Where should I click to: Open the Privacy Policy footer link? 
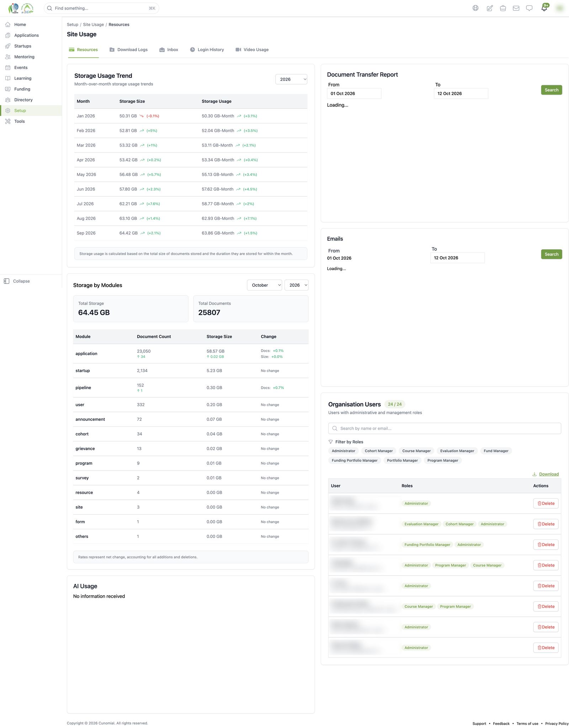pyautogui.click(x=557, y=723)
